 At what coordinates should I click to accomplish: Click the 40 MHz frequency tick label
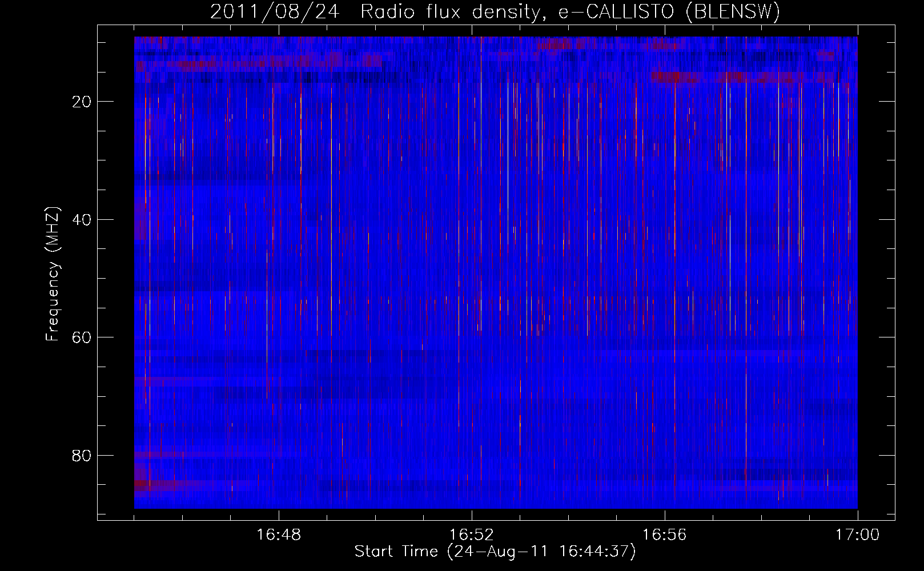(x=82, y=220)
